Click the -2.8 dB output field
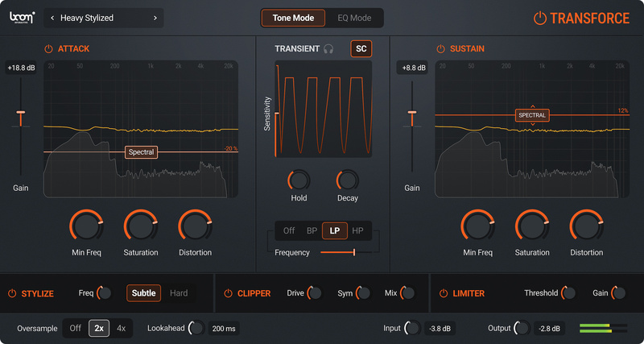Viewport: 644px width, 344px height. pos(550,329)
